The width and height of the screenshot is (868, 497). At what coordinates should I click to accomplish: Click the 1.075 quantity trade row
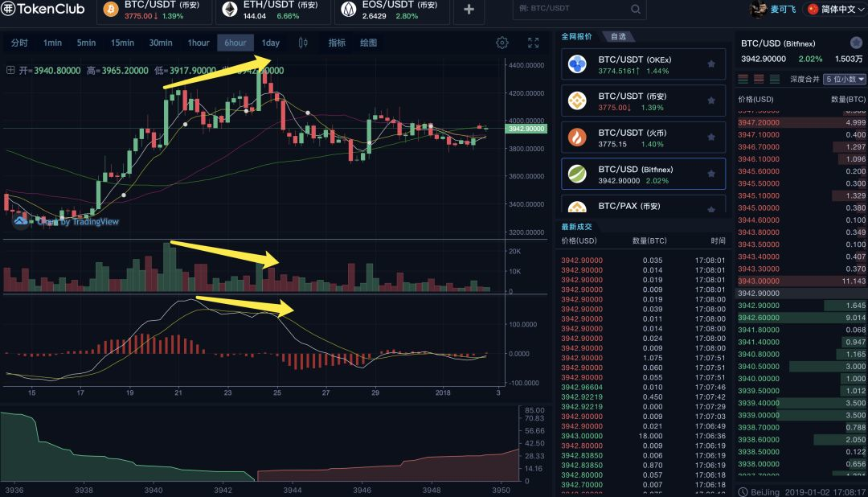coord(643,358)
